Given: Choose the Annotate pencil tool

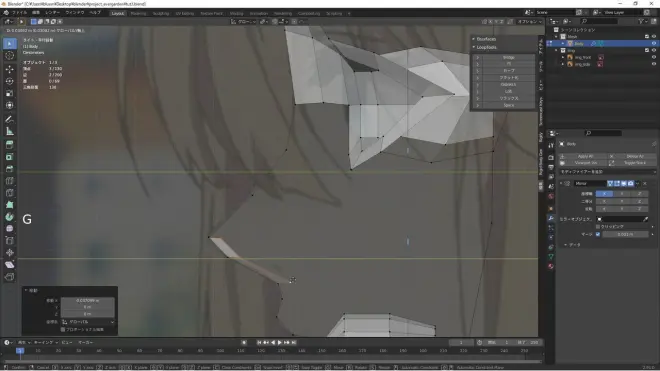Looking at the screenshot, I should coord(10,120).
